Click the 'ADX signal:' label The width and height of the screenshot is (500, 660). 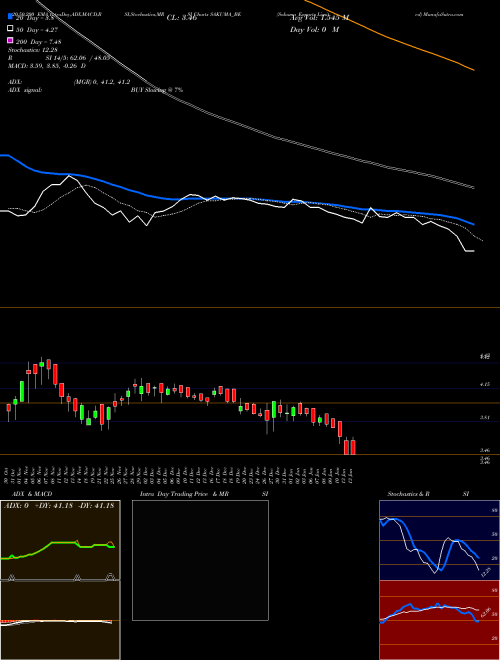[24, 90]
